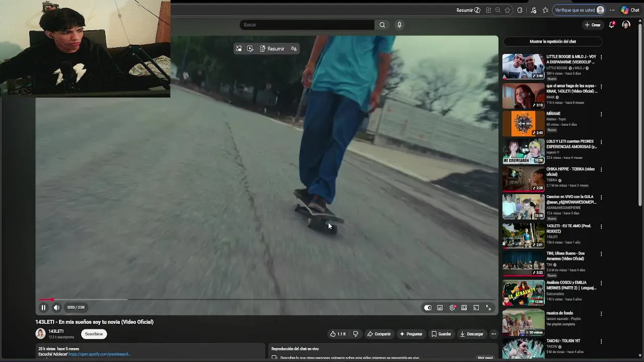Click Resumir in the video overlay toolbar
The width and height of the screenshot is (644, 362).
click(272, 49)
